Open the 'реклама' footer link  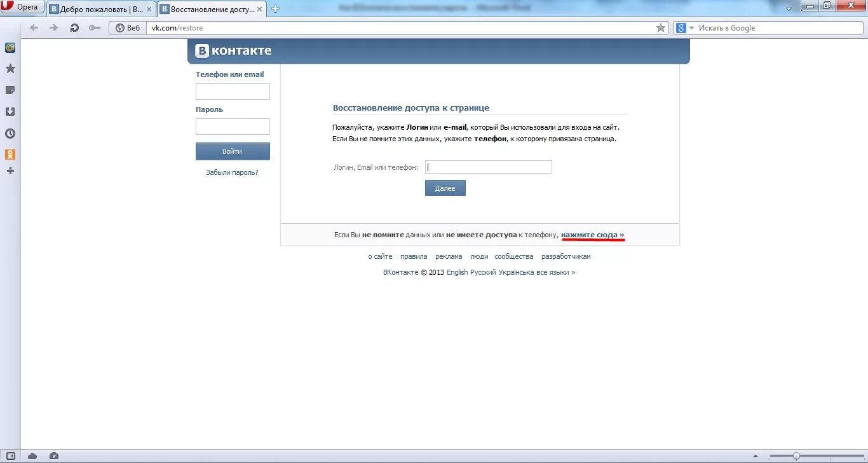point(449,256)
